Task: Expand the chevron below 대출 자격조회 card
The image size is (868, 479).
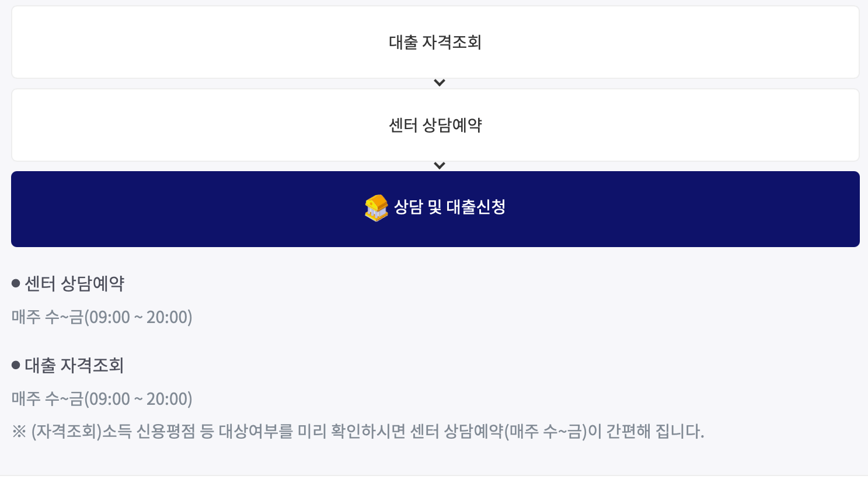Action: [439, 82]
